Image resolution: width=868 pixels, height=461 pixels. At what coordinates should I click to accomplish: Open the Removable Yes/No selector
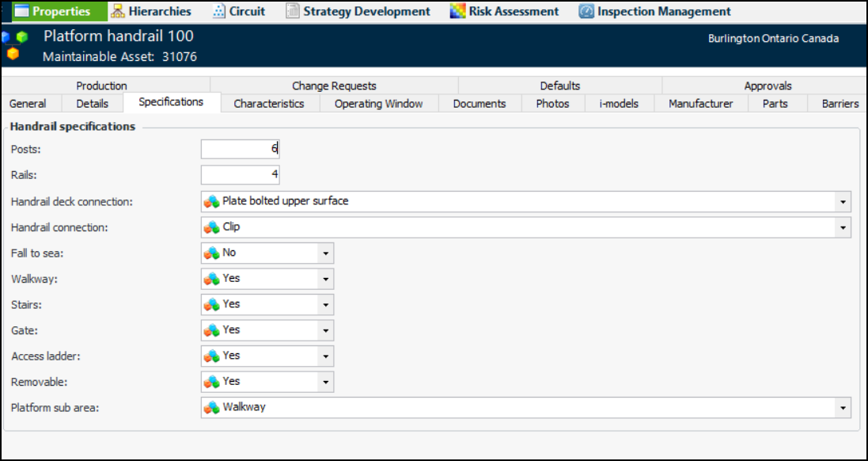pos(325,382)
